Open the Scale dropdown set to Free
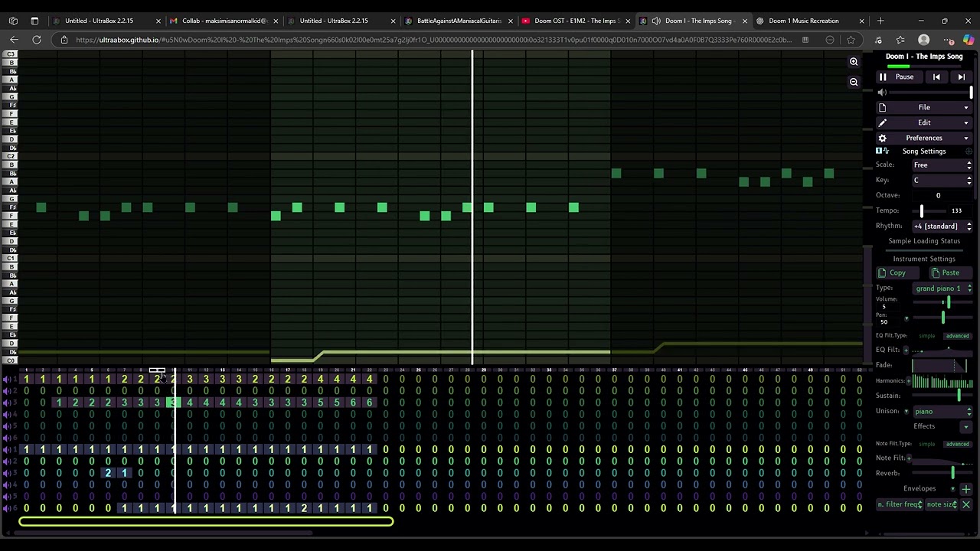 (x=942, y=165)
